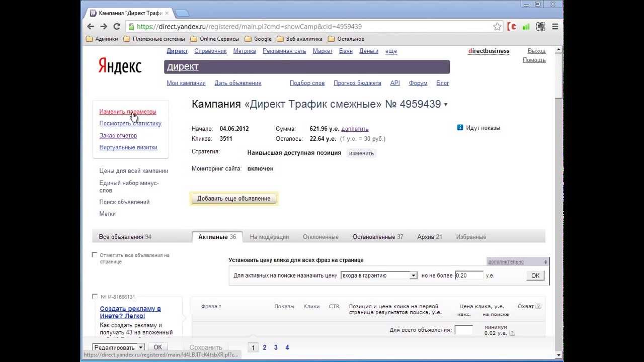Open the входа в гарантию dropdown
This screenshot has height=362, width=644.
(379, 275)
